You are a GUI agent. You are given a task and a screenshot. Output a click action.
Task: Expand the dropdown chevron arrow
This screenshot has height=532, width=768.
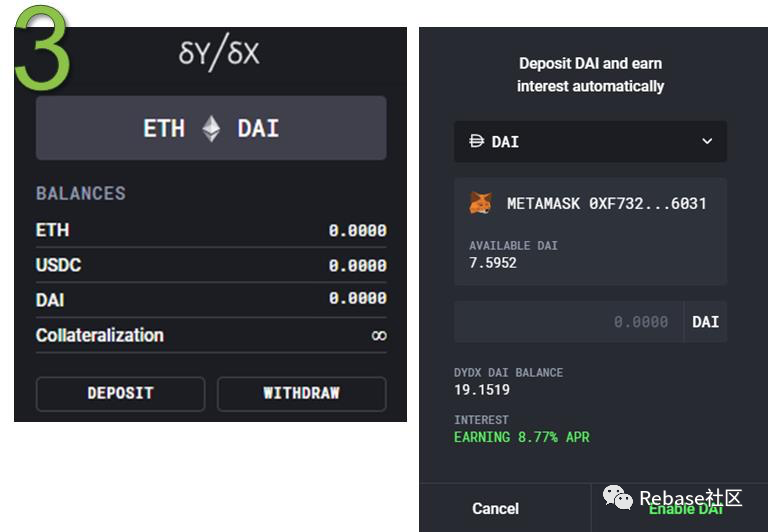[x=707, y=142]
